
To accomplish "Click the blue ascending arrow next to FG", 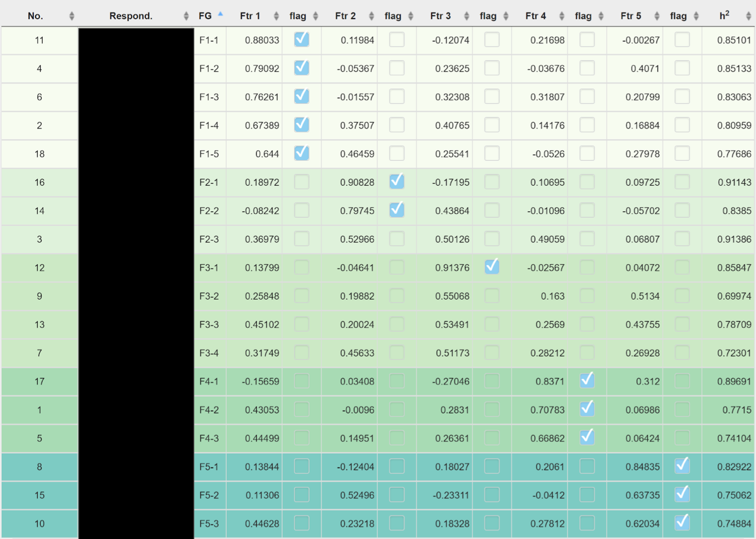I will pyautogui.click(x=220, y=14).
